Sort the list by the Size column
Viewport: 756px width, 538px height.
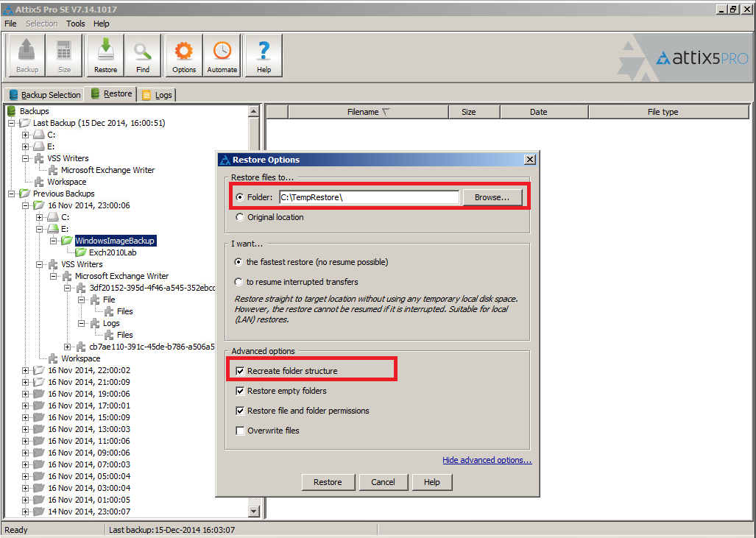[x=474, y=112]
